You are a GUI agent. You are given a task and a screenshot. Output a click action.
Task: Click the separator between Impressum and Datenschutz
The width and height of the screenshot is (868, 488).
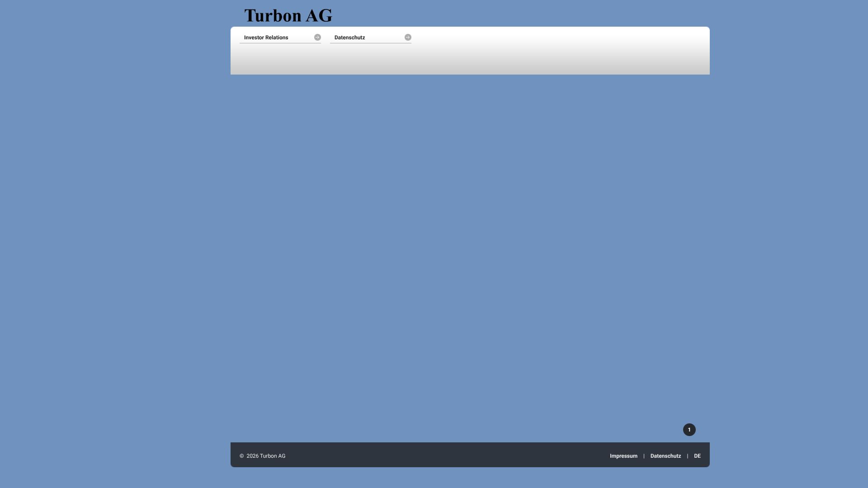644,456
